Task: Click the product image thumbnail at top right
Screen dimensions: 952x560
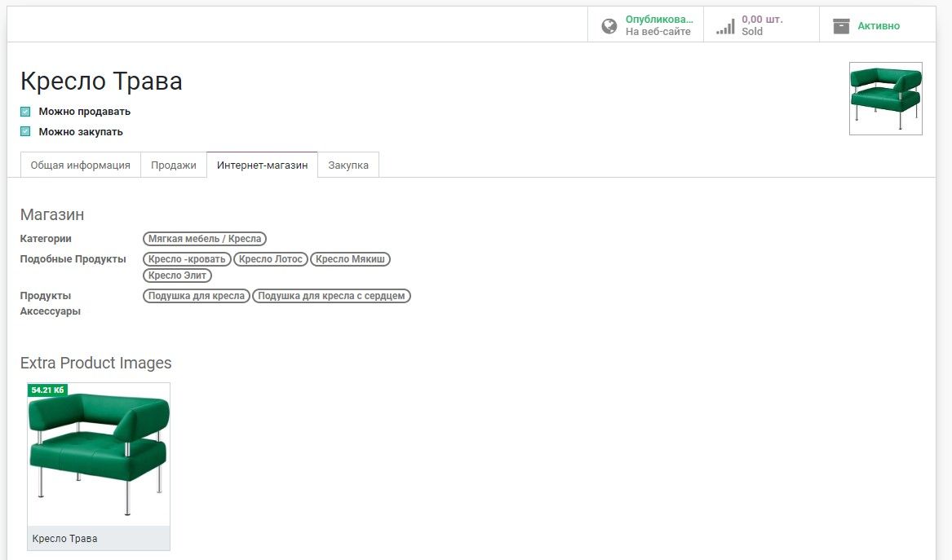Action: 885,98
